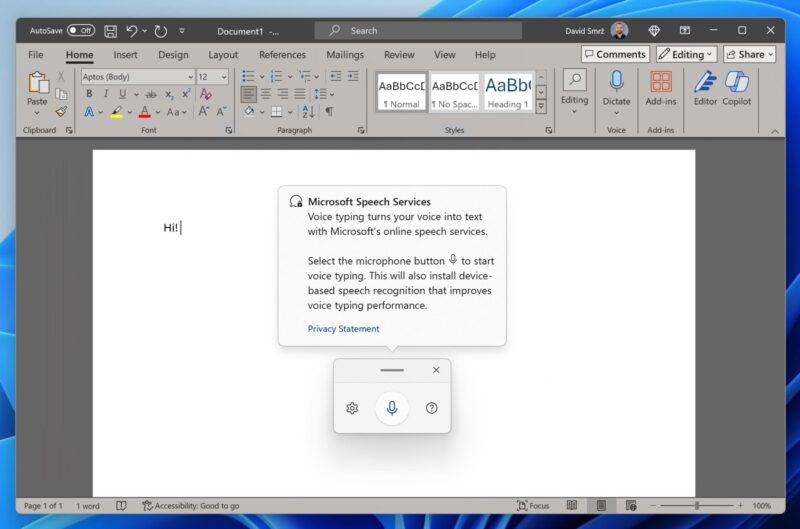Adjust the zoom slider

696,506
